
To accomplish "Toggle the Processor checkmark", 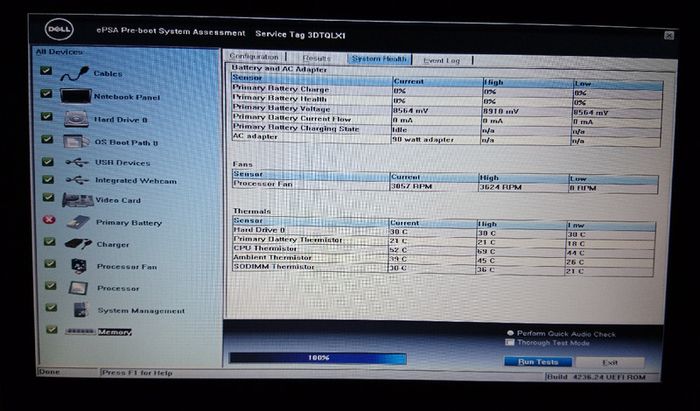I will point(50,285).
